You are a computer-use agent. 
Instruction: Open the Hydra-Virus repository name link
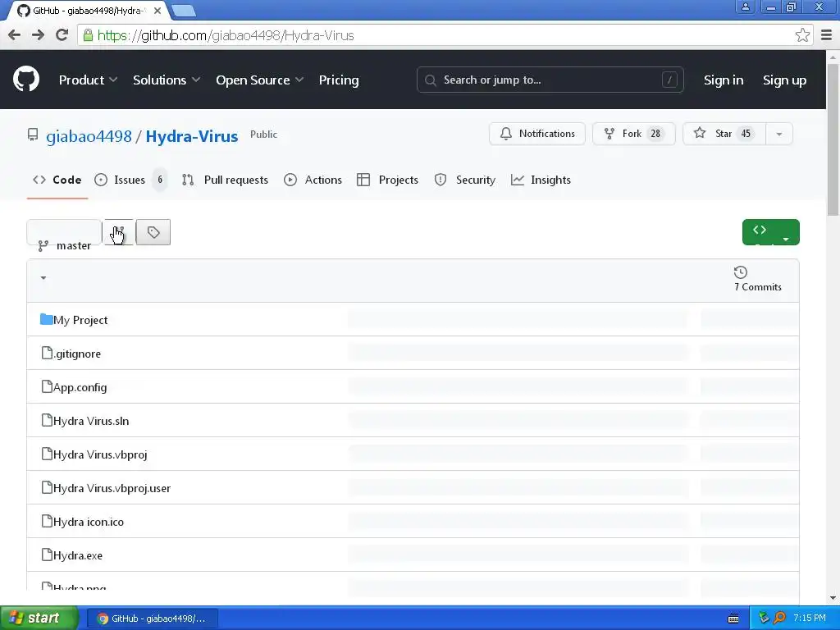click(192, 136)
